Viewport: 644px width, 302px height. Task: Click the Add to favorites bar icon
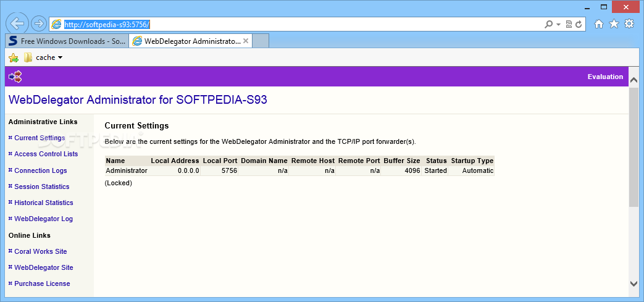click(14, 58)
